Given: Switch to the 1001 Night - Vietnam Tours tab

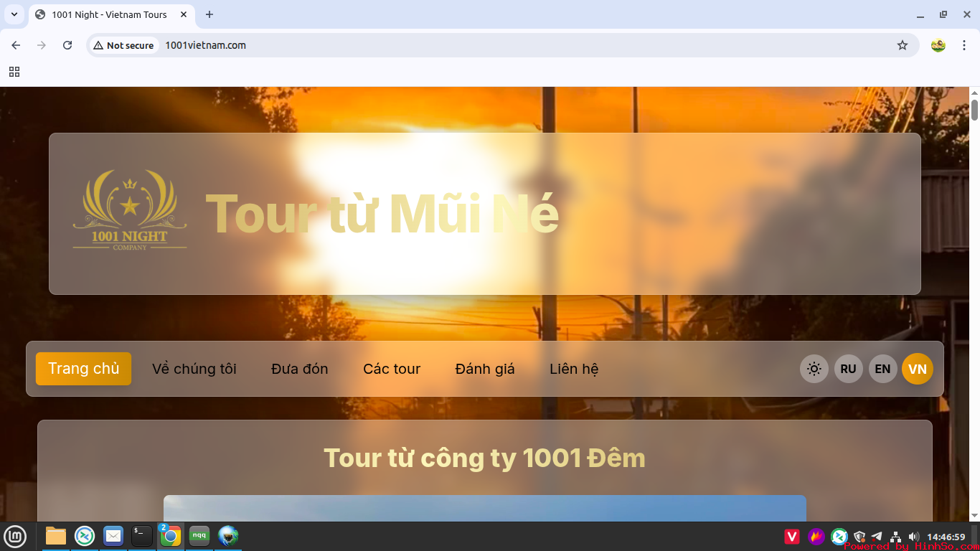Looking at the screenshot, I should [108, 14].
